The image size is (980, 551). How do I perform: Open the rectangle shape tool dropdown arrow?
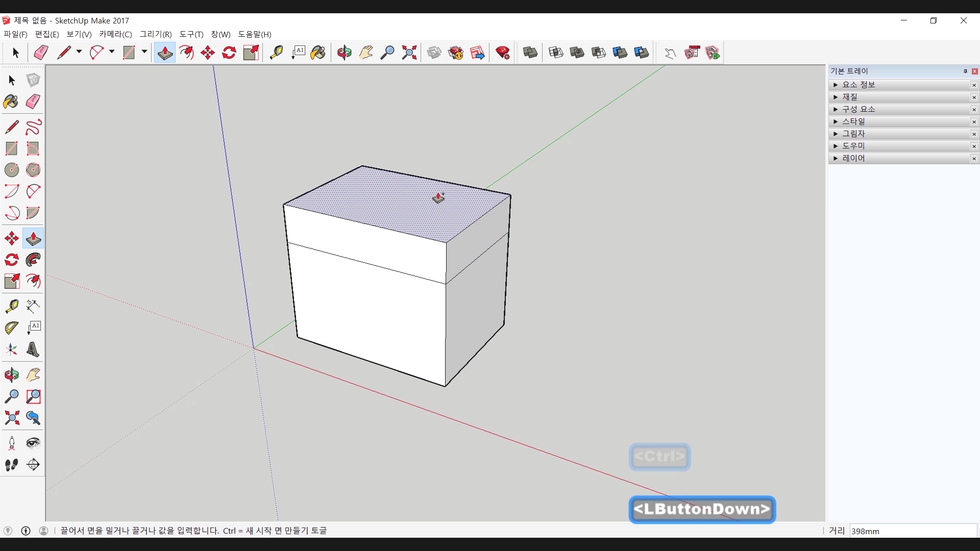pos(144,52)
